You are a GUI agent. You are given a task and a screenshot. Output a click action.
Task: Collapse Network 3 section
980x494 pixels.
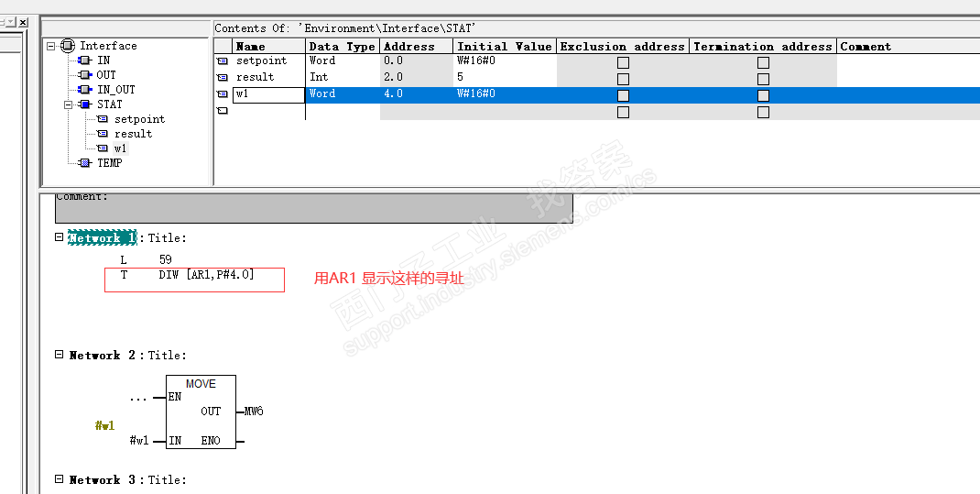point(59,479)
